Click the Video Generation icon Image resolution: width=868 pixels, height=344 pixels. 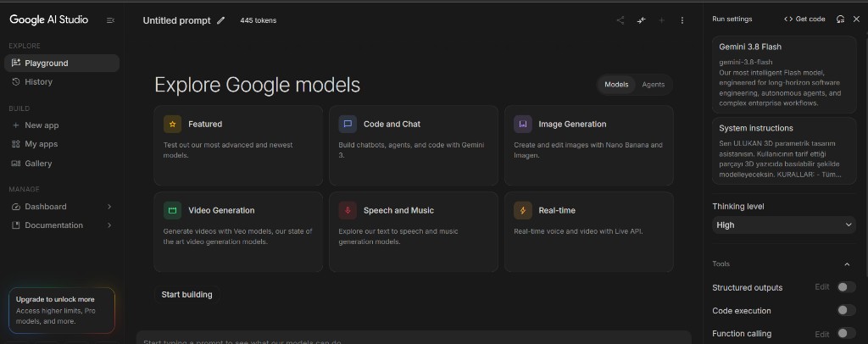coord(172,211)
